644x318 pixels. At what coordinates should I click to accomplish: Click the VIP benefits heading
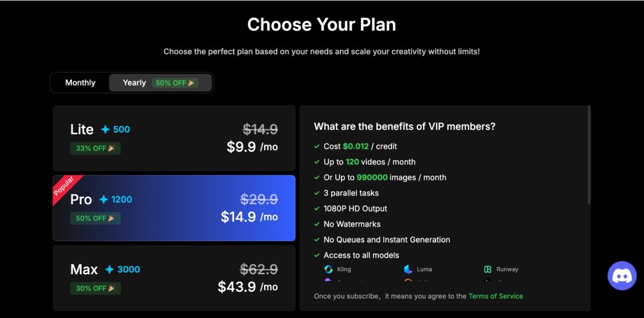[x=405, y=126]
